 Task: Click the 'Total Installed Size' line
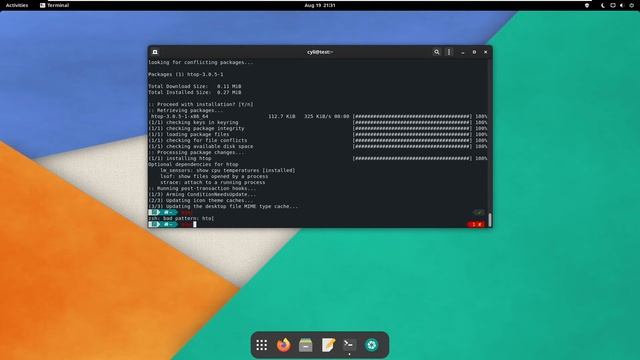point(195,92)
